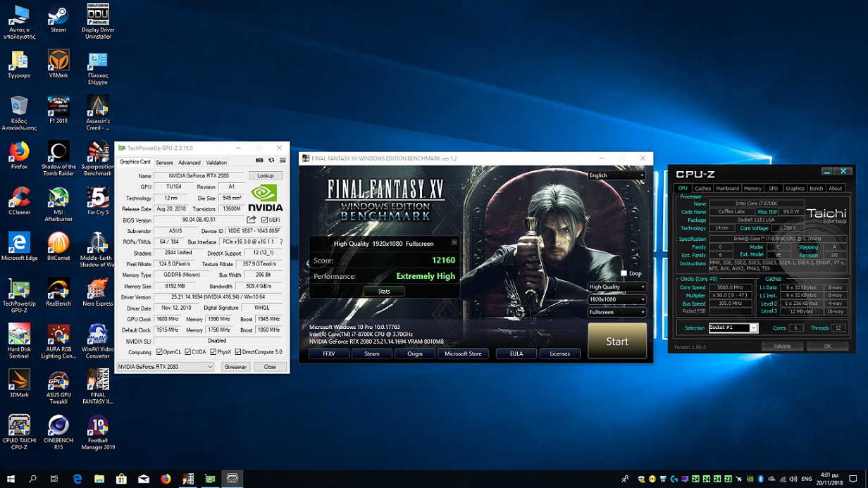Toggle the OpenCL computing checkbox
Viewport: 868px width, 488px height.
coord(159,352)
